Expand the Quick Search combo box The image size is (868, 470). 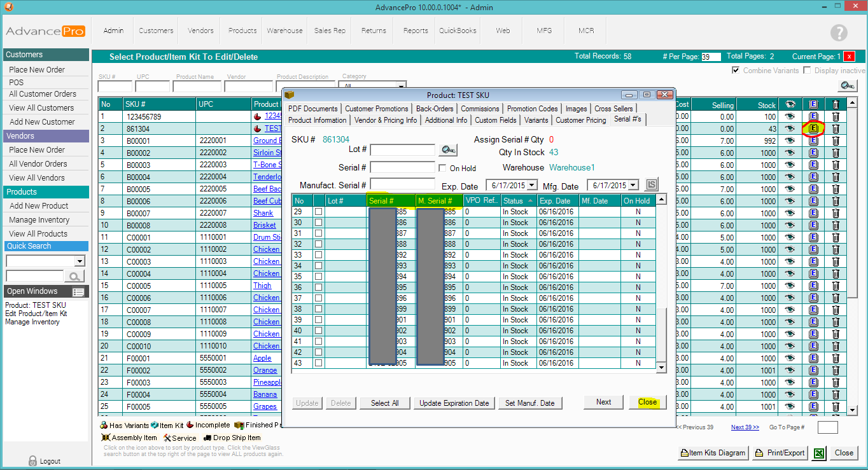tap(80, 261)
